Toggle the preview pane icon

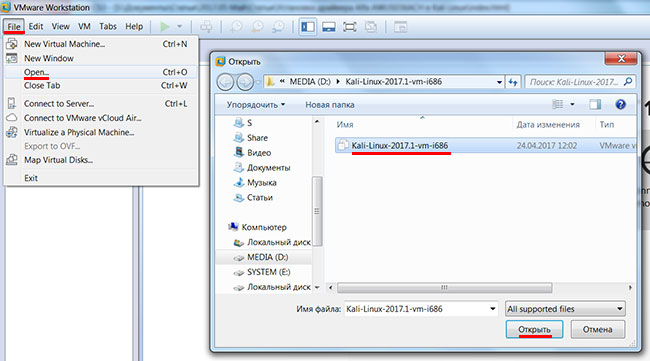(x=595, y=104)
